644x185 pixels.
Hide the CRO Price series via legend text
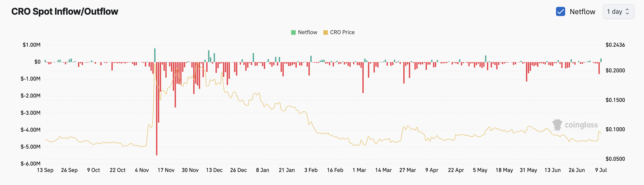click(x=342, y=32)
